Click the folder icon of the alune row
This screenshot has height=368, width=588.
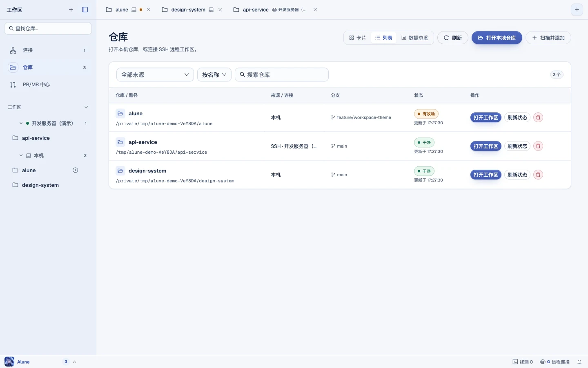click(120, 114)
